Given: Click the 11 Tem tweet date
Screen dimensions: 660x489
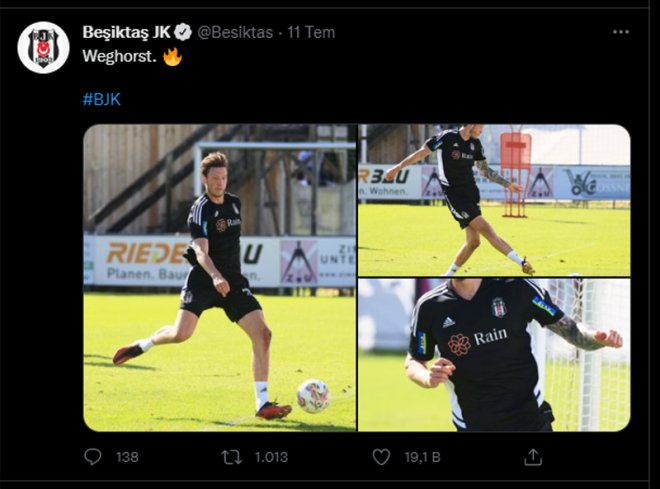Looking at the screenshot, I should 311,32.
